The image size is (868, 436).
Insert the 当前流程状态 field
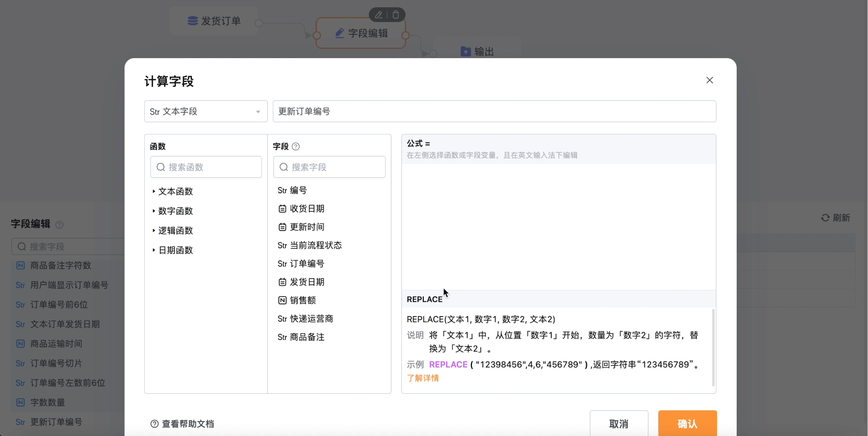310,245
